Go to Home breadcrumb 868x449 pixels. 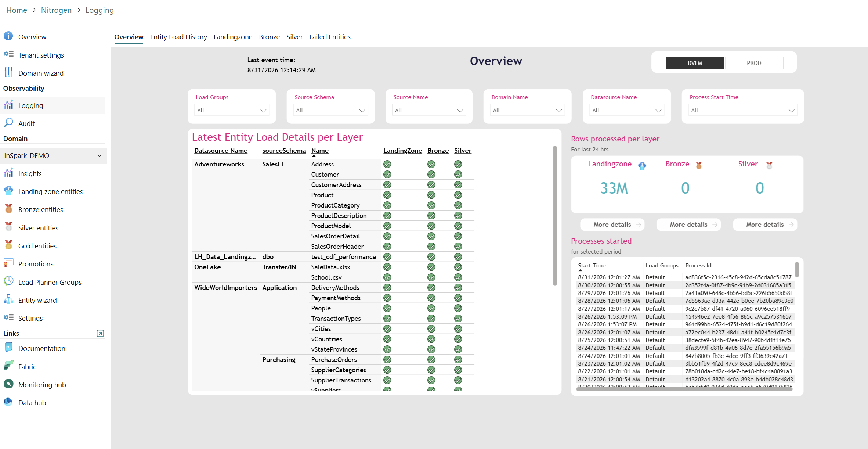pos(17,10)
